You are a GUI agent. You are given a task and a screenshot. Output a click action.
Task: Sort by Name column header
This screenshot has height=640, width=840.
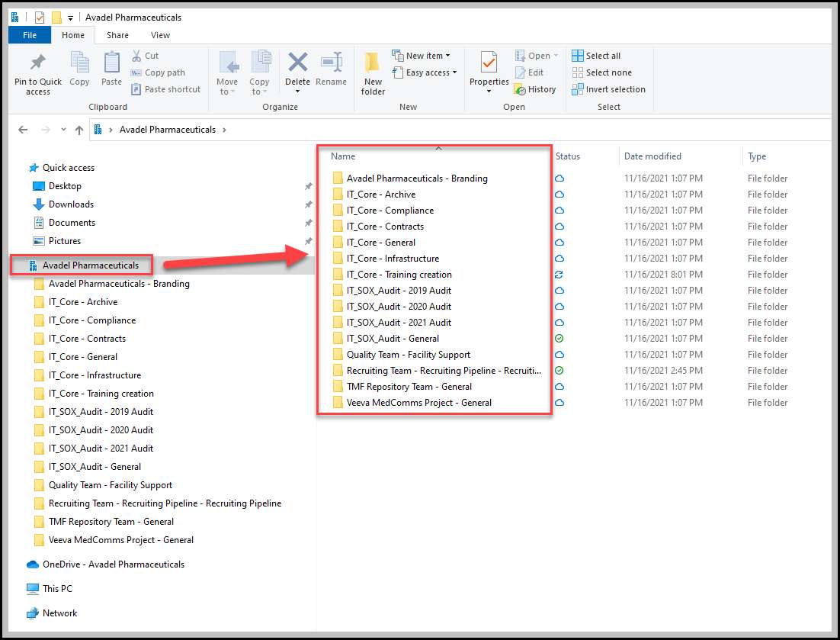coord(343,156)
